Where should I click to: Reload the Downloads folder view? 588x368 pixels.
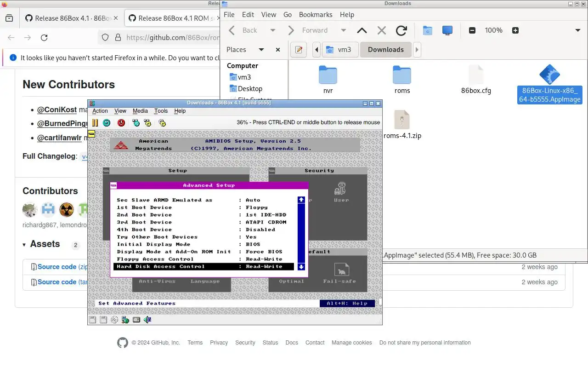click(401, 30)
